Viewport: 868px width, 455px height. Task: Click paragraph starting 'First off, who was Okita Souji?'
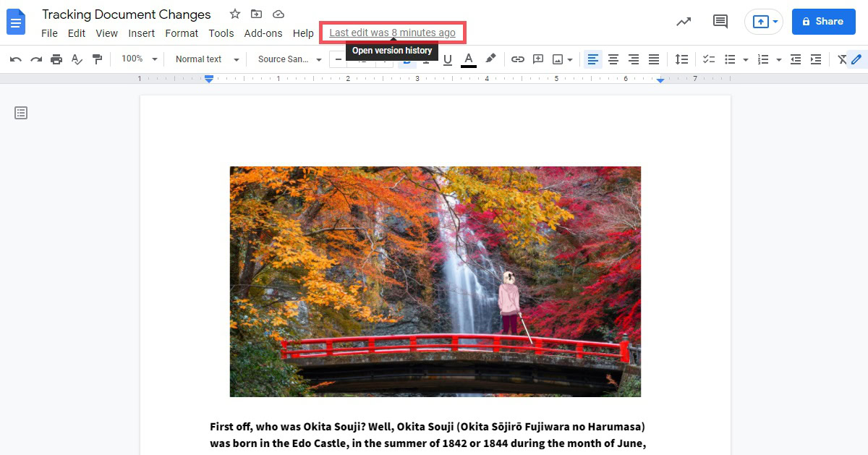click(427, 435)
